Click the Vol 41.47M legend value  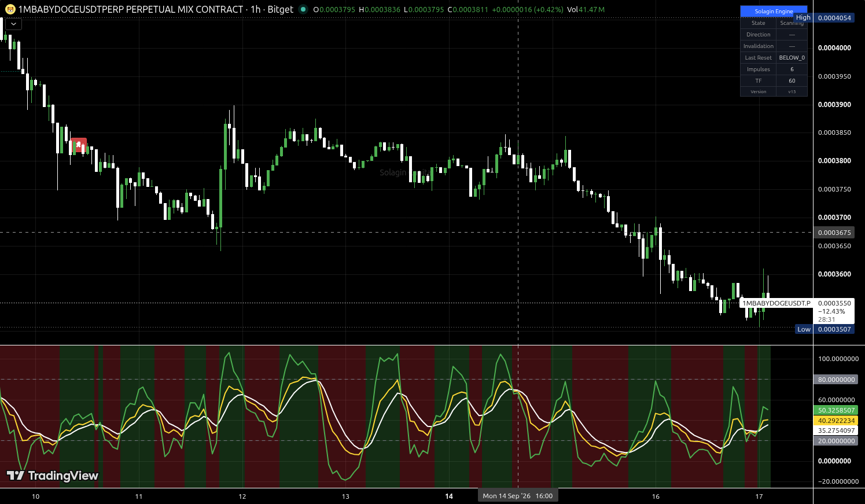(586, 10)
